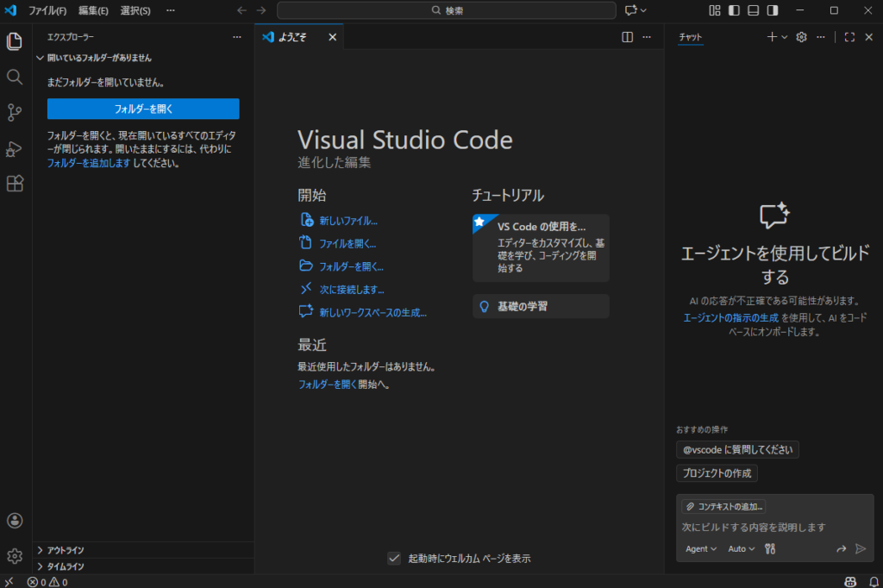Open the Source Control view in activity bar
The width and height of the screenshot is (883, 588).
(15, 112)
